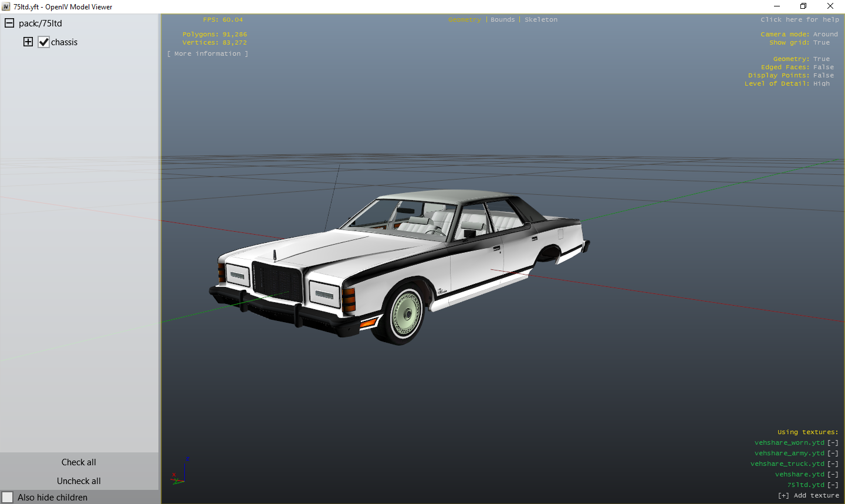Enable the Also hide children option
The width and height of the screenshot is (845, 504).
pyautogui.click(x=8, y=497)
